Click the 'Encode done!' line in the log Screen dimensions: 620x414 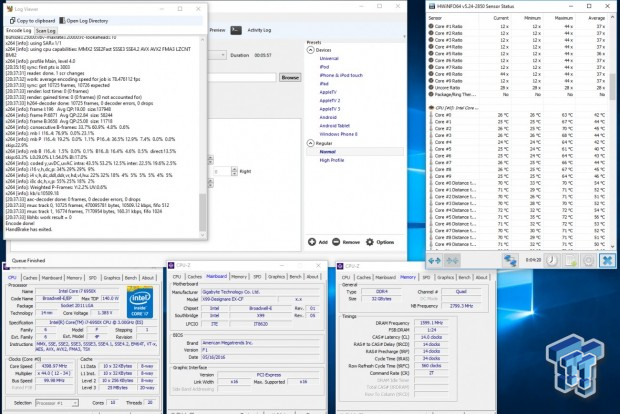click(x=20, y=223)
